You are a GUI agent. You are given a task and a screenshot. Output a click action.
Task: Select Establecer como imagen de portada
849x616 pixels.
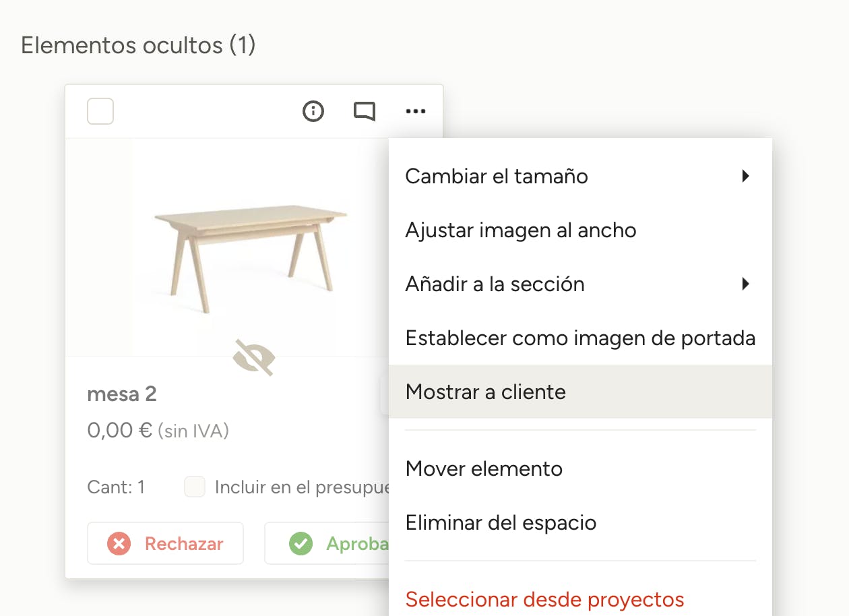580,338
